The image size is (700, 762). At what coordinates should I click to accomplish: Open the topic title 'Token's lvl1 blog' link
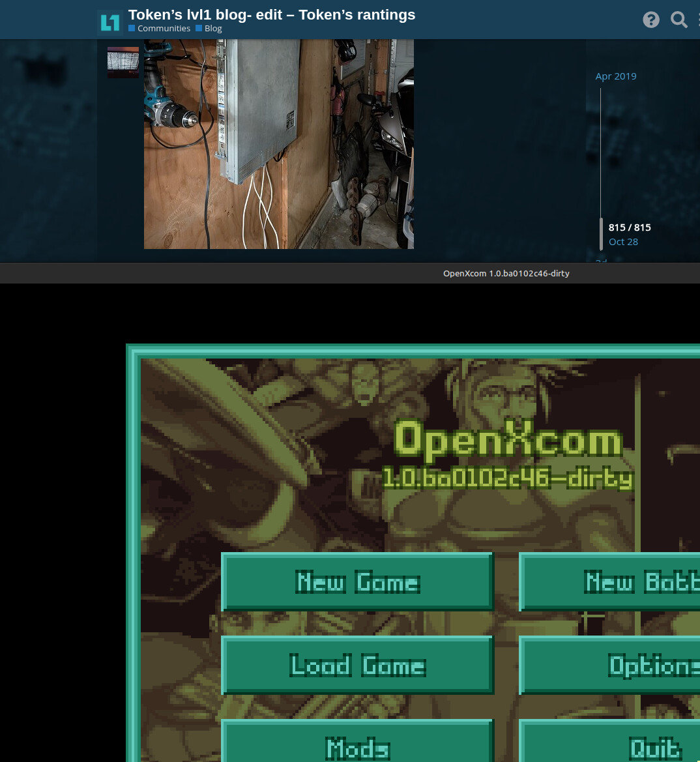coord(271,14)
